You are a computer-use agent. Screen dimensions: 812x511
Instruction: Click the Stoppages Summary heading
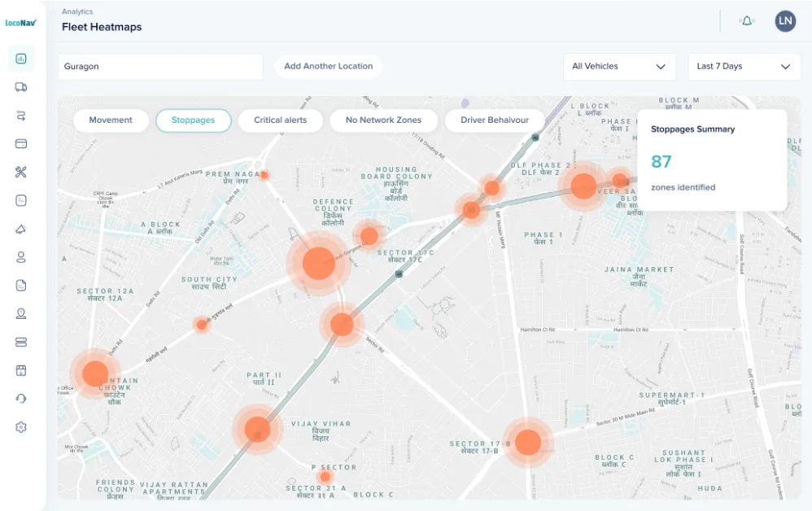[692, 129]
